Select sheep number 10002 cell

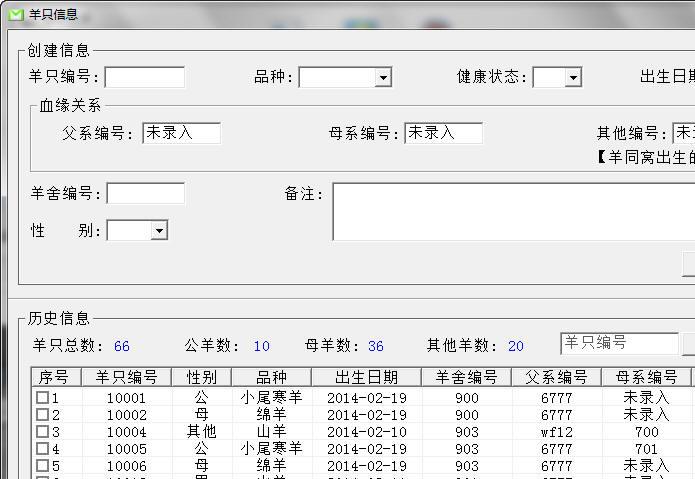[x=126, y=415]
